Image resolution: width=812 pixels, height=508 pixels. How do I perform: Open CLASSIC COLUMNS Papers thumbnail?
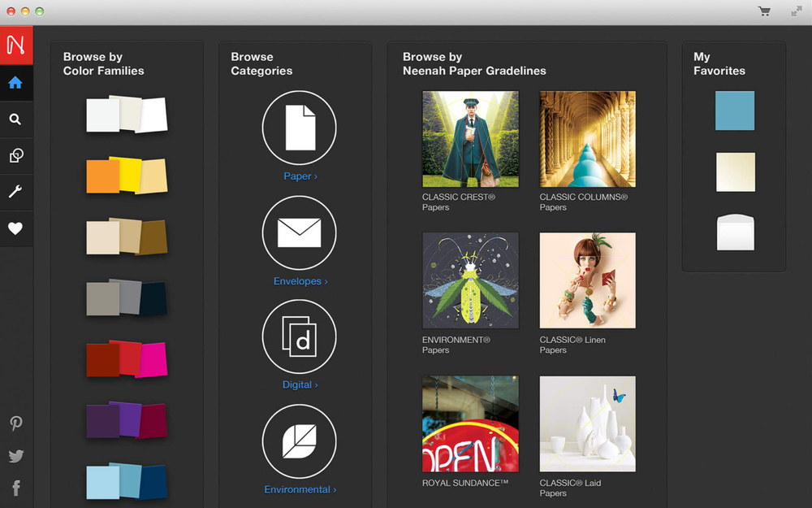588,139
